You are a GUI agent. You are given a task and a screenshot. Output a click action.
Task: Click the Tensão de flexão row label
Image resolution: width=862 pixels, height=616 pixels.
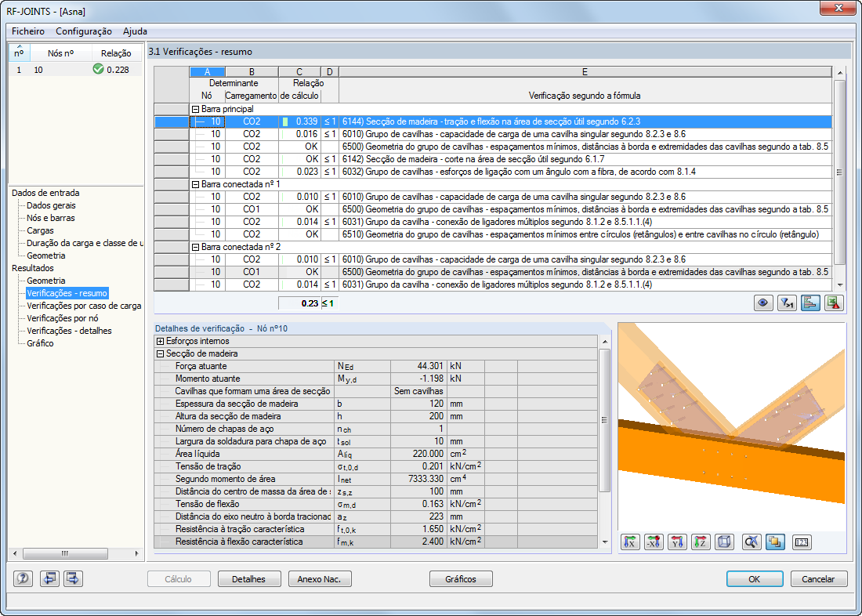click(x=207, y=504)
